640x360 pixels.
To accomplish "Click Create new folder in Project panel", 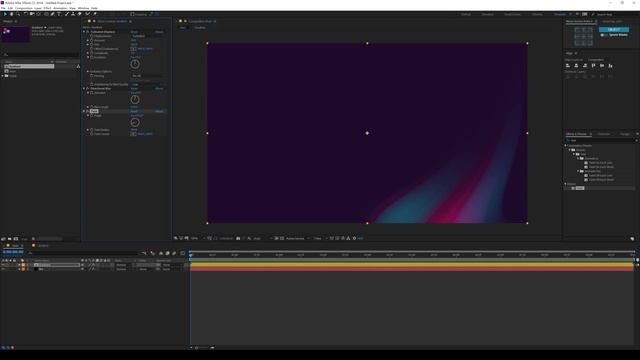I will tap(9, 239).
